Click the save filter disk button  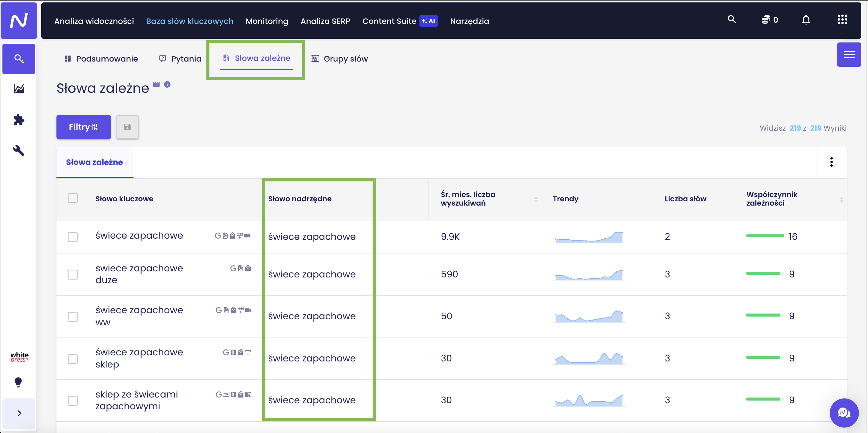tap(127, 127)
